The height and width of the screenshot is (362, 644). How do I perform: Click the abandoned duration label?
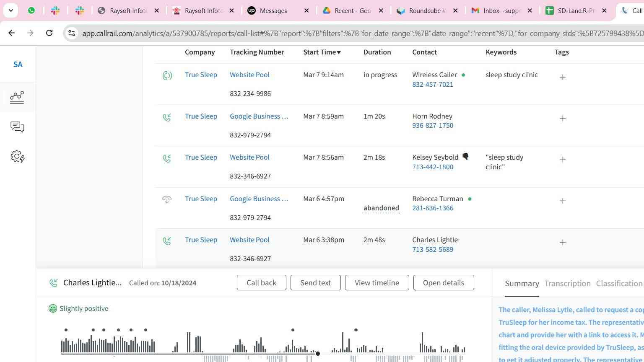(381, 208)
